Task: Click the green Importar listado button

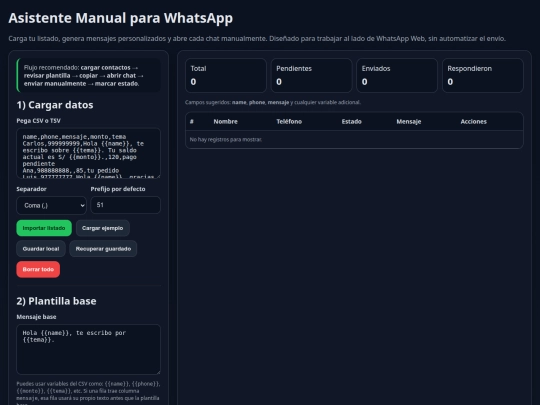Action: 44,228
